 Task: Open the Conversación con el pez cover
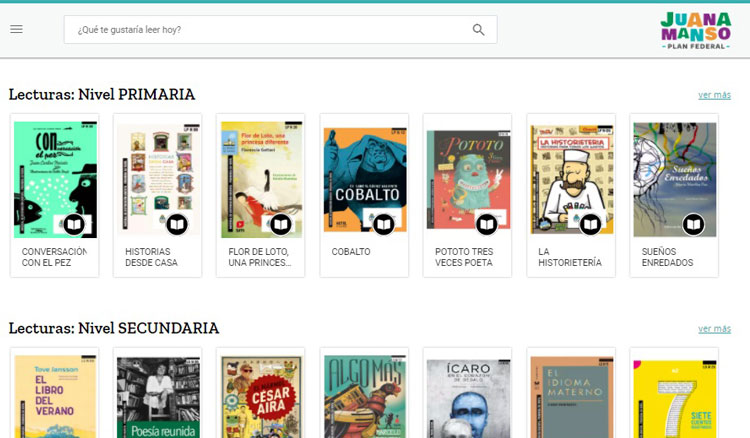[55, 179]
